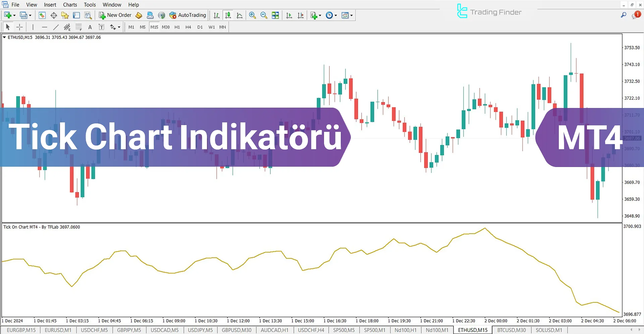
Task: Switch to the BTCUSD,M30 chart tab
Action: click(x=511, y=330)
